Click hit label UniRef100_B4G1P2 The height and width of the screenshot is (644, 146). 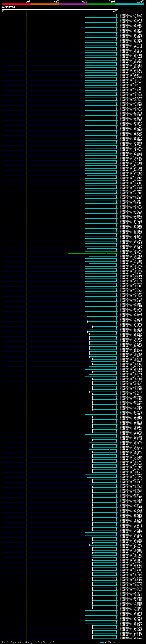pos(131,37)
